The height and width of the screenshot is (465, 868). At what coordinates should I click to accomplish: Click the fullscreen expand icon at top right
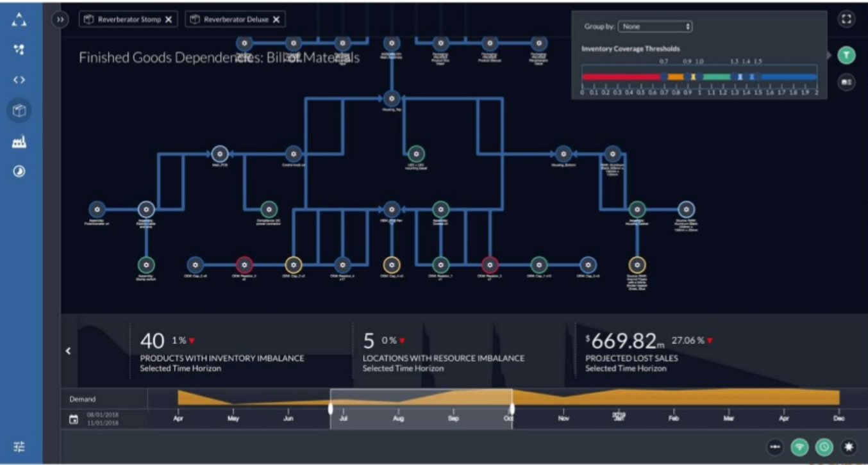pos(846,19)
